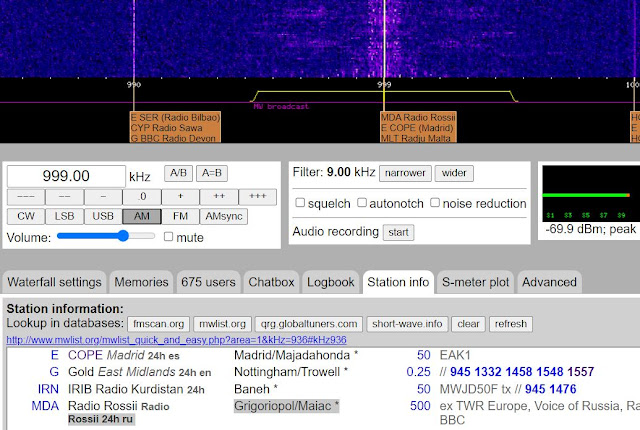Step frequency down with the single - button
The height and width of the screenshot is (430, 640).
coord(103,197)
